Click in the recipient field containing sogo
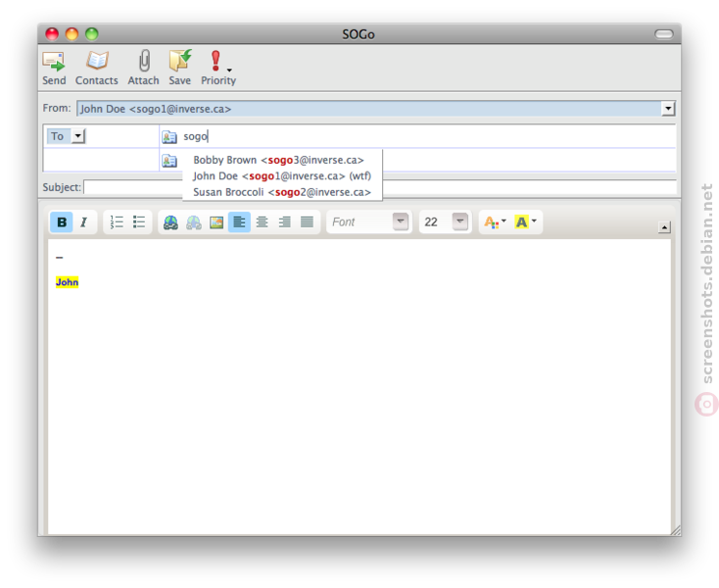 pyautogui.click(x=417, y=136)
